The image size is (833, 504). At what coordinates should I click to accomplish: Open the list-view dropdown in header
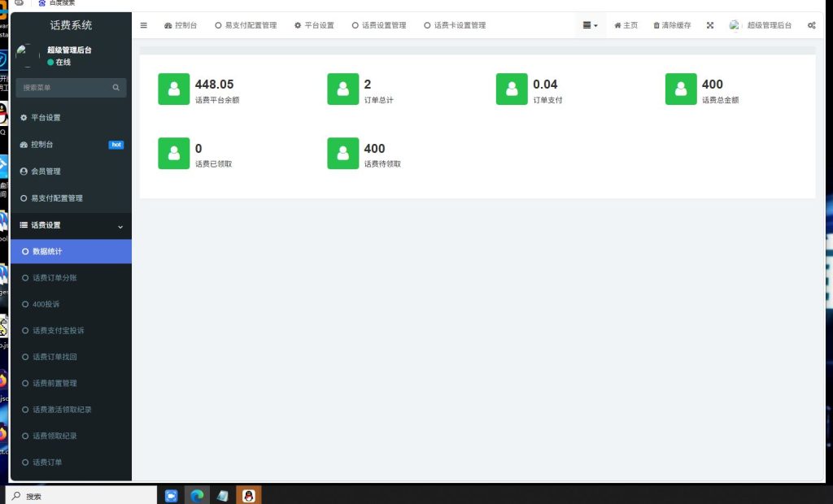[x=591, y=25]
